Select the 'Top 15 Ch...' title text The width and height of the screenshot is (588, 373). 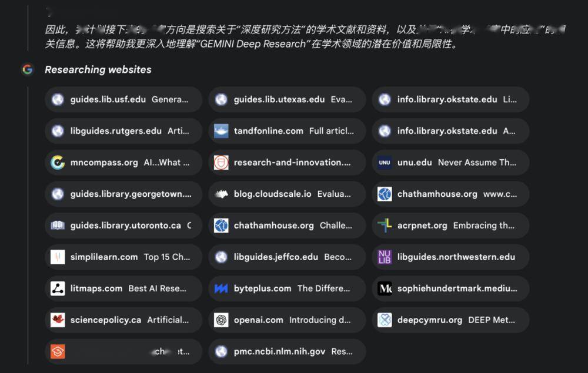coord(167,257)
